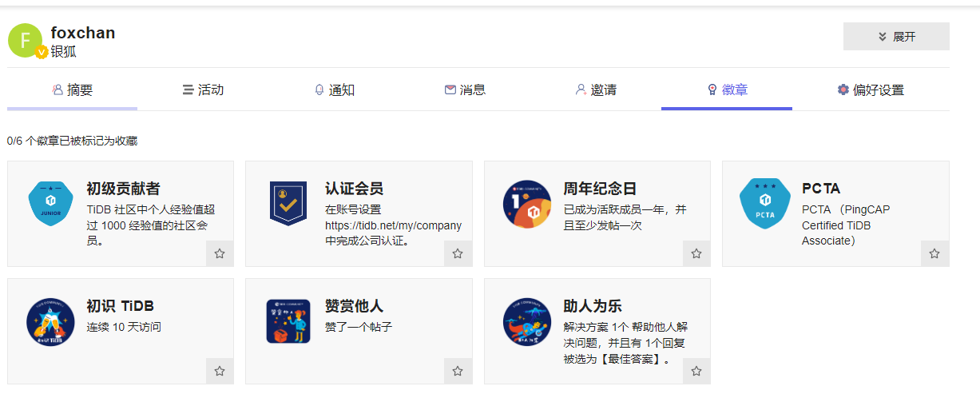Image resolution: width=980 pixels, height=398 pixels.
Task: Click the foxchan avatar circle
Action: click(x=26, y=40)
